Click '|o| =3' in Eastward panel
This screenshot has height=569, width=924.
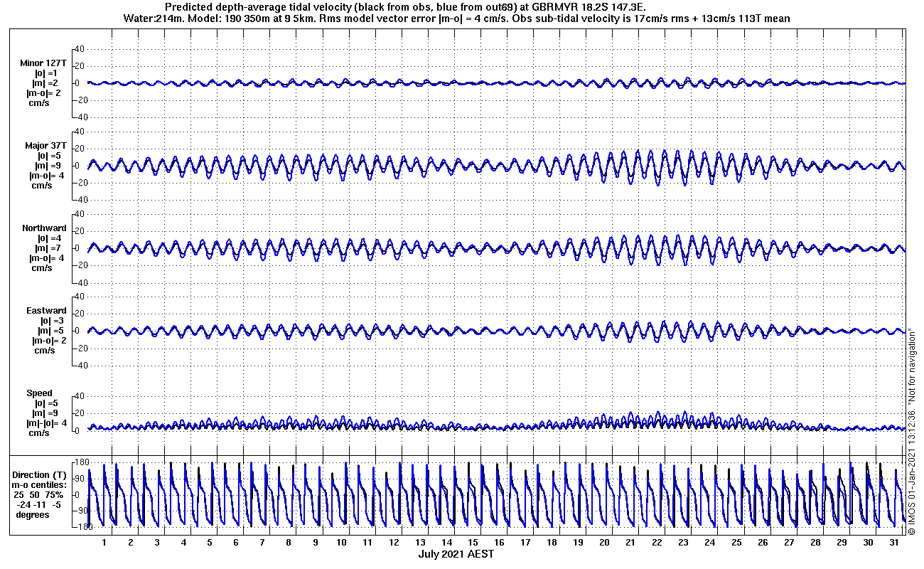(x=50, y=321)
